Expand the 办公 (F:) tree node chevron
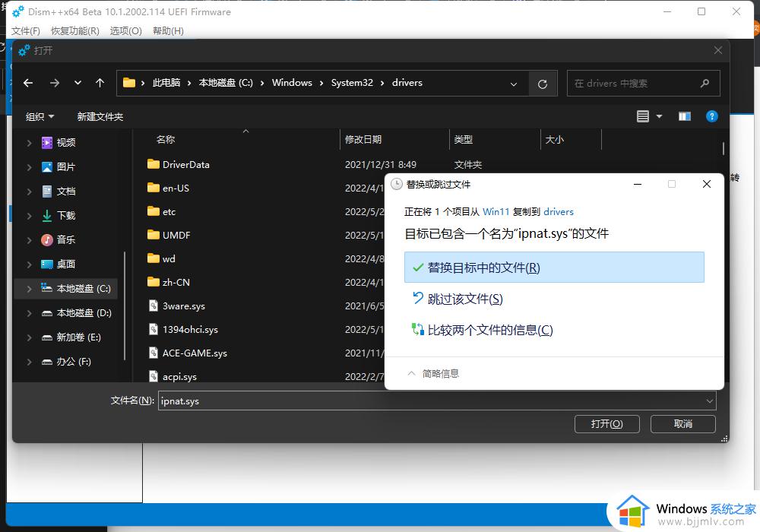The image size is (760, 532). coord(29,362)
